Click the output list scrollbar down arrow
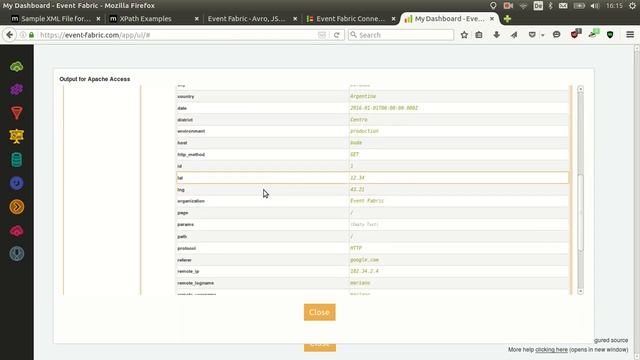 pyautogui.click(x=580, y=291)
